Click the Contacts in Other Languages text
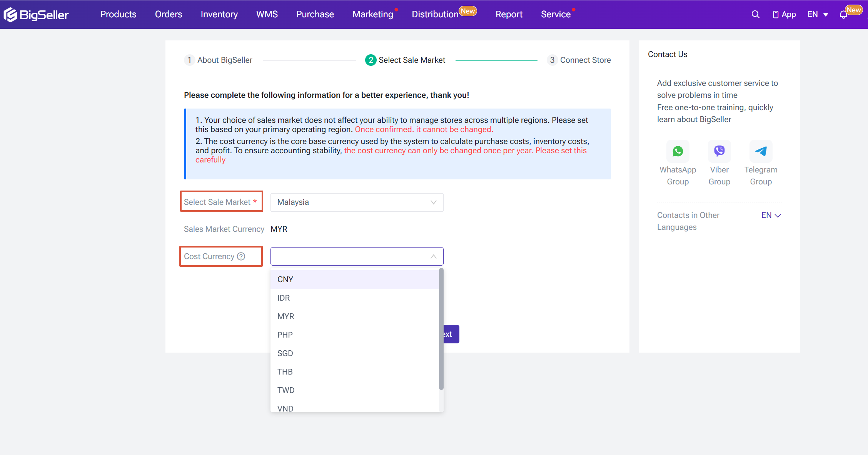Image resolution: width=868 pixels, height=455 pixels. coord(688,221)
